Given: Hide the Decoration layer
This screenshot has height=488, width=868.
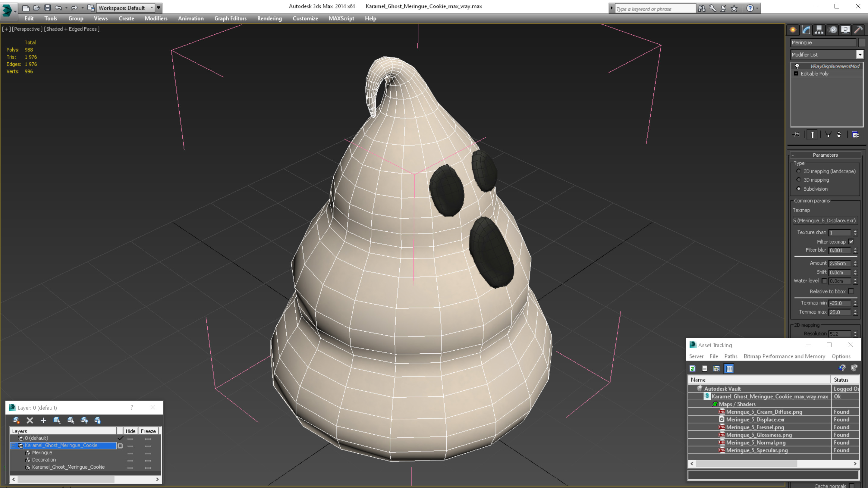Looking at the screenshot, I should [130, 459].
